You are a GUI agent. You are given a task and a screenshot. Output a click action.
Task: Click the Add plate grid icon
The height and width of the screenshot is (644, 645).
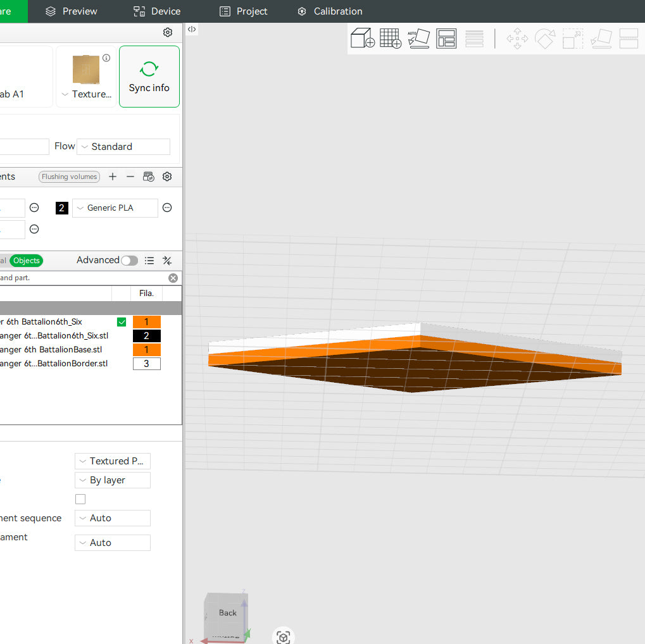click(x=391, y=39)
